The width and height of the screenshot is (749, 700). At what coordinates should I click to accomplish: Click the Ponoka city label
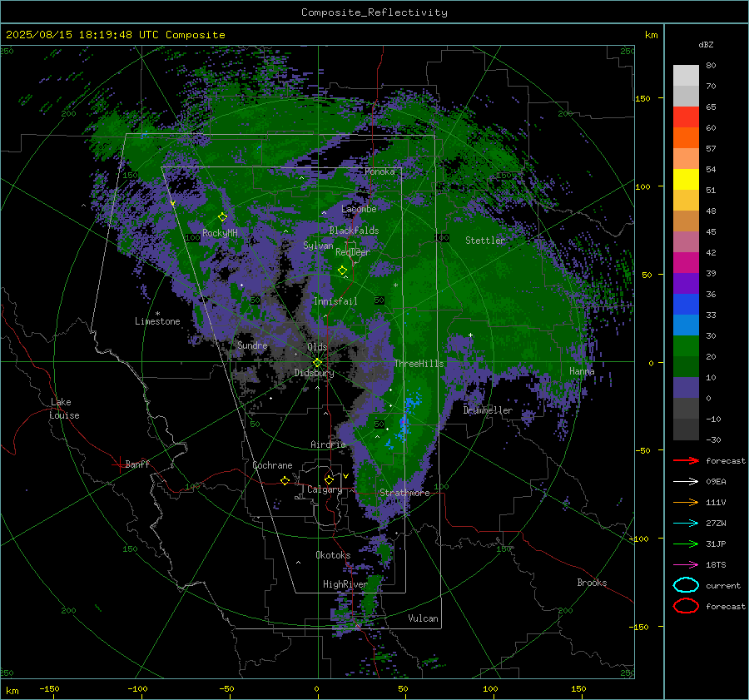[x=379, y=171]
